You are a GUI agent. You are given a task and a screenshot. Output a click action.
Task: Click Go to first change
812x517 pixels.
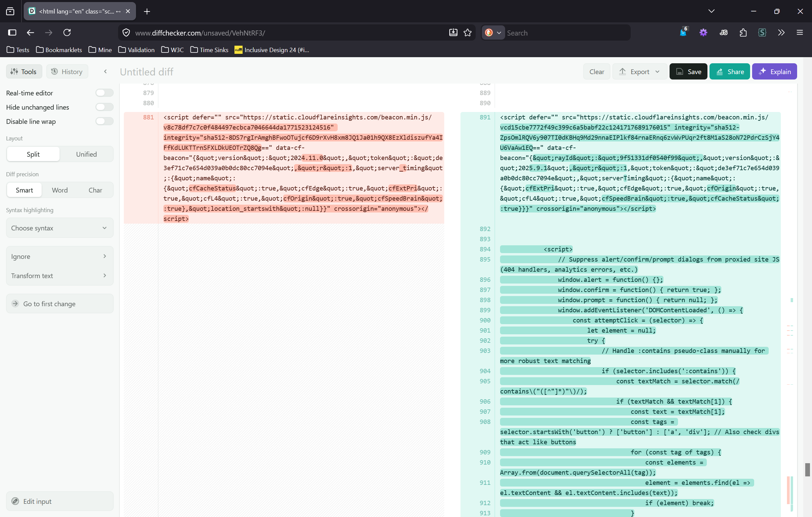[x=60, y=304]
